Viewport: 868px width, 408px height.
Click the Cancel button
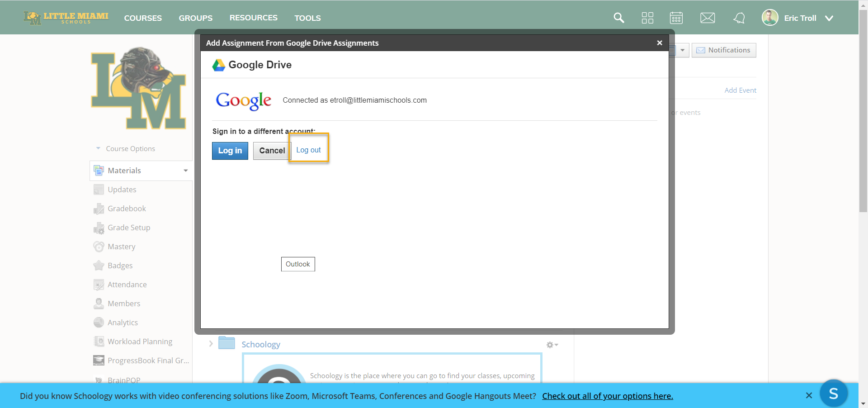pos(272,151)
